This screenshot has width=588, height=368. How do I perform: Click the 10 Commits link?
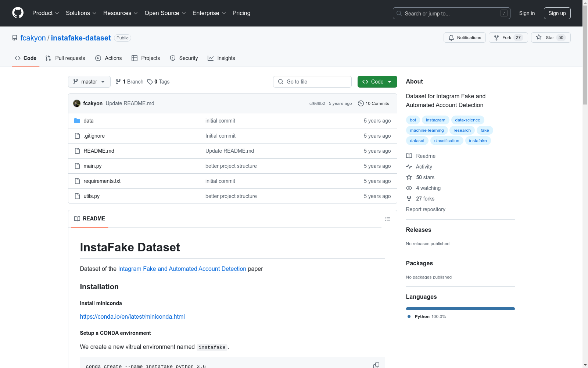[x=374, y=103]
